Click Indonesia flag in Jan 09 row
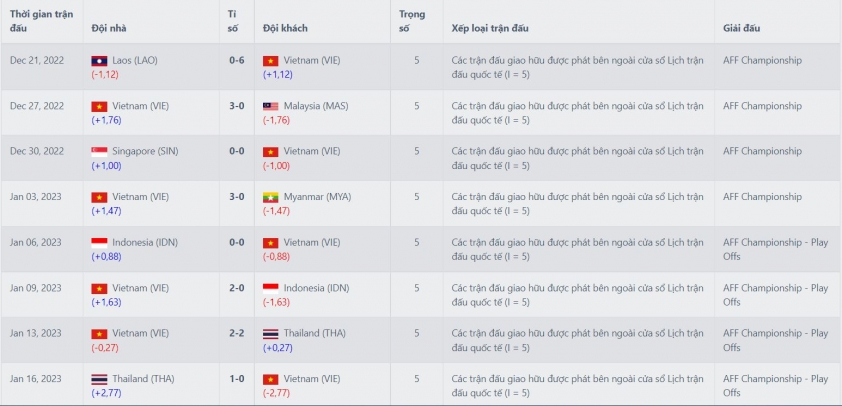The image size is (842, 406). point(271,288)
